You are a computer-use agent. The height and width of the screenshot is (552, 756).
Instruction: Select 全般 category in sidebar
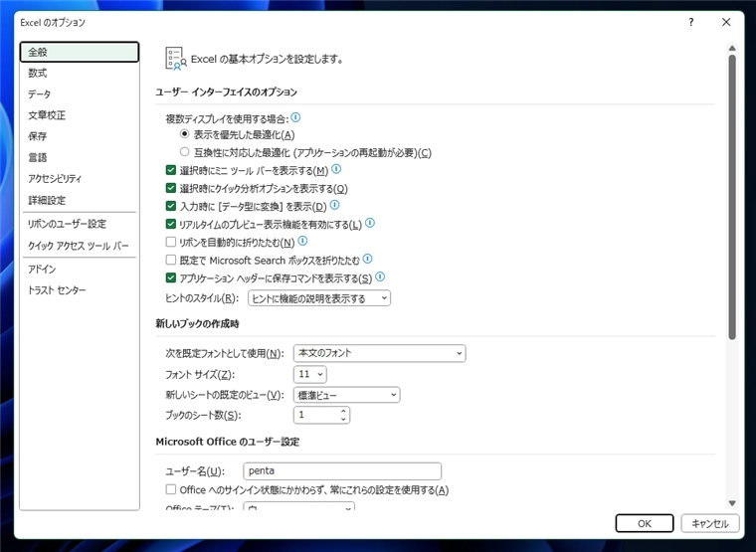click(80, 52)
